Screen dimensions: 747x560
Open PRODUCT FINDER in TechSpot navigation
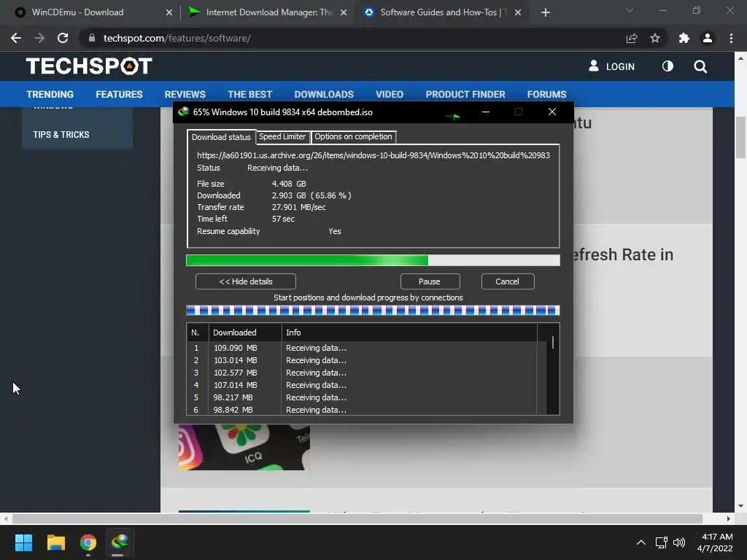pos(465,94)
